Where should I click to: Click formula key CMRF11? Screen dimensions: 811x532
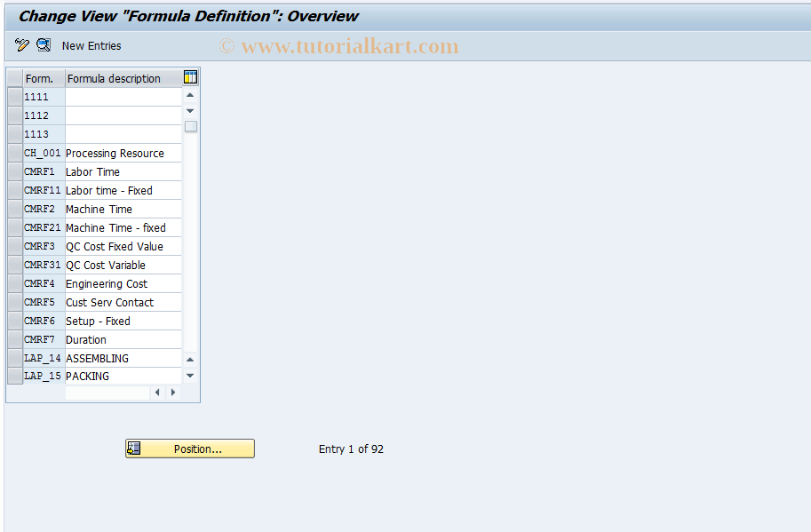click(x=44, y=190)
